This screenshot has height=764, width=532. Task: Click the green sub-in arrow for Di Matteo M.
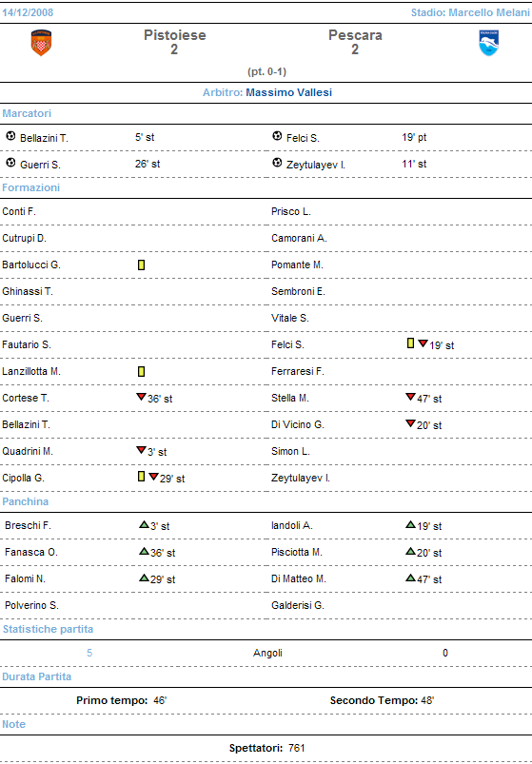(x=410, y=578)
